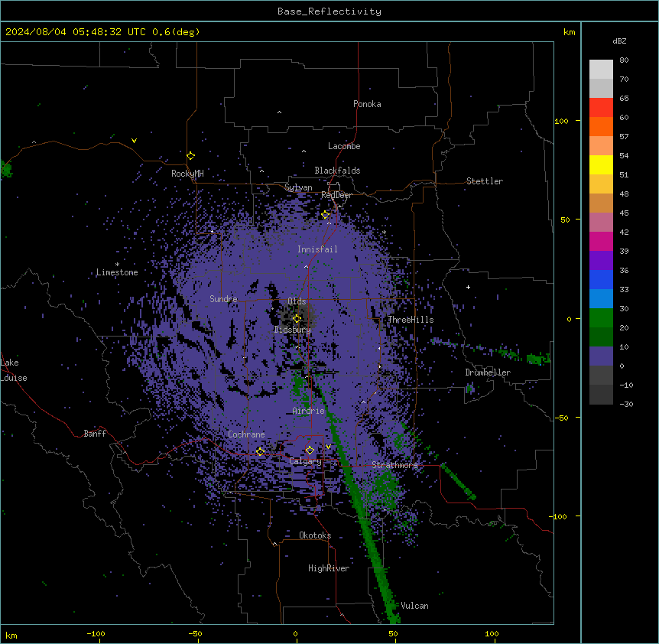Click the light gray 80-70 dBZ legend swatch
This screenshot has width=659, height=644.
601,70
